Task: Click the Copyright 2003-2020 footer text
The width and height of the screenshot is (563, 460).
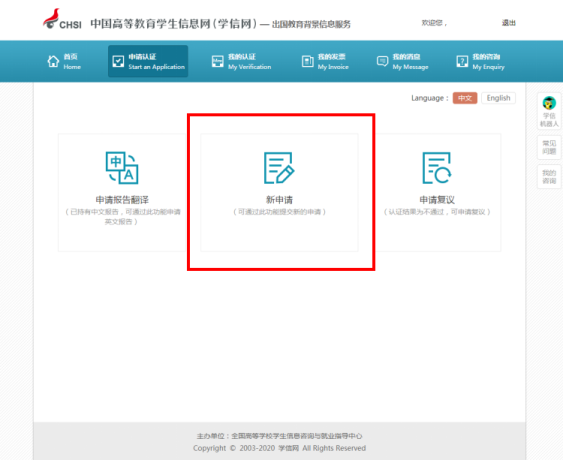Action: point(279,448)
